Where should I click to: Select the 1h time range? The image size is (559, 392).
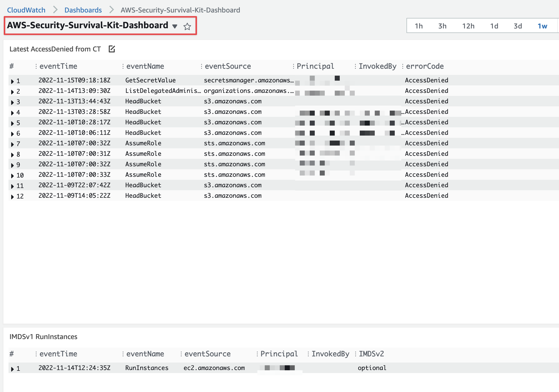418,26
